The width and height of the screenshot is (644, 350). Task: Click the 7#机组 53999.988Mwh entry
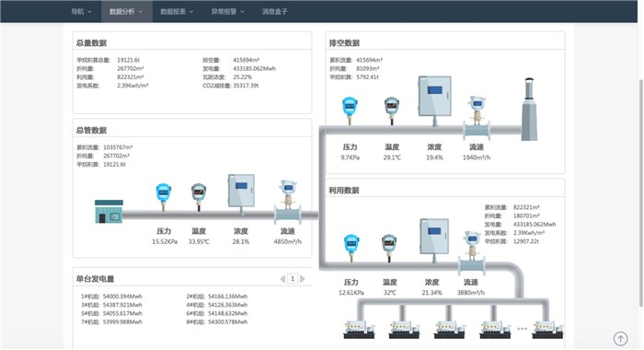coord(111,322)
